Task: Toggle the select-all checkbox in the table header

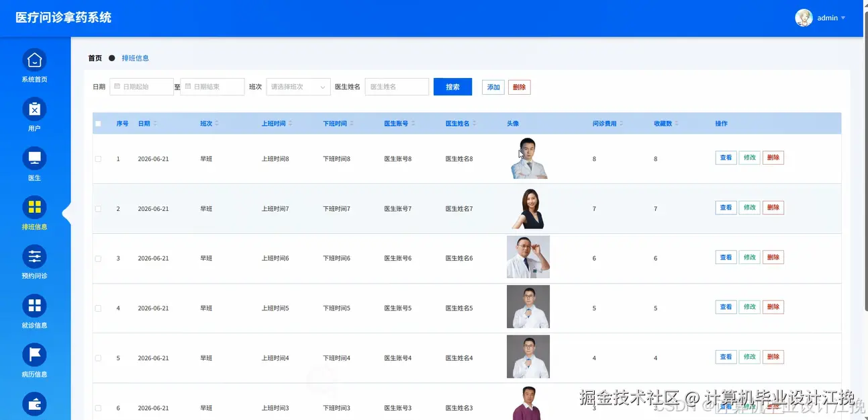Action: pos(97,123)
